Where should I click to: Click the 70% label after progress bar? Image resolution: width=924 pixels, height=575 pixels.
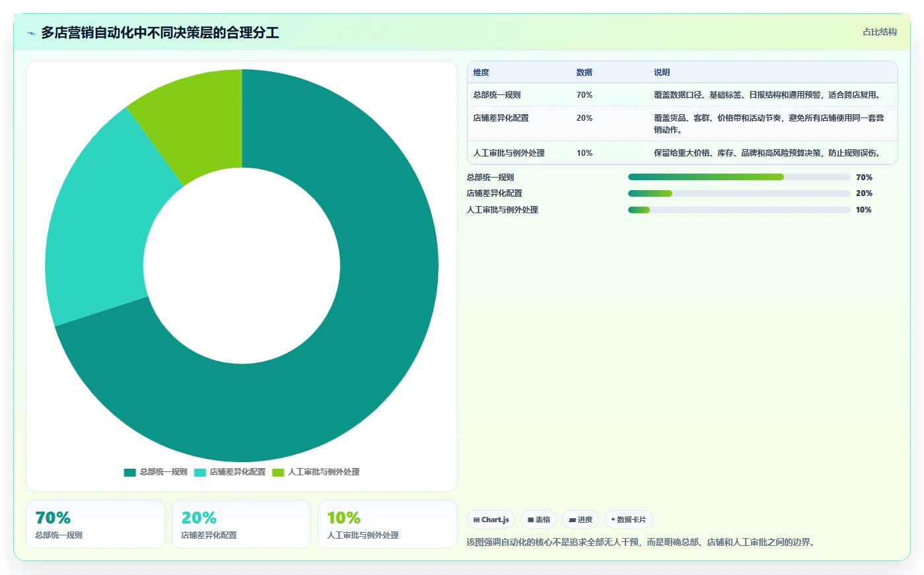coord(864,178)
